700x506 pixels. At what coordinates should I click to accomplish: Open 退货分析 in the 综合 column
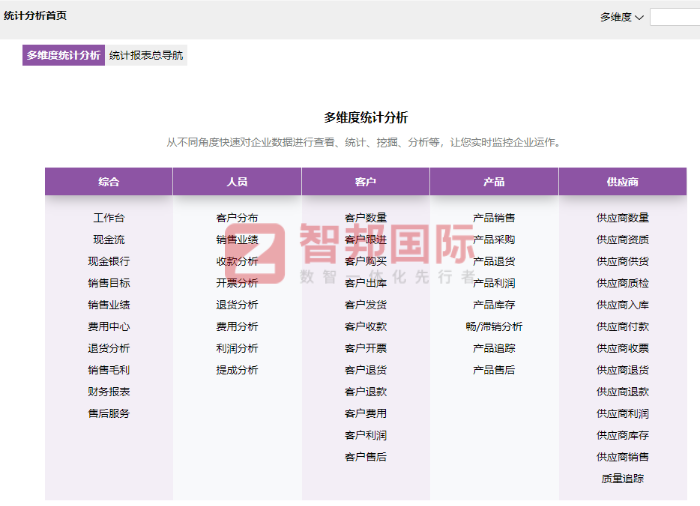click(108, 348)
